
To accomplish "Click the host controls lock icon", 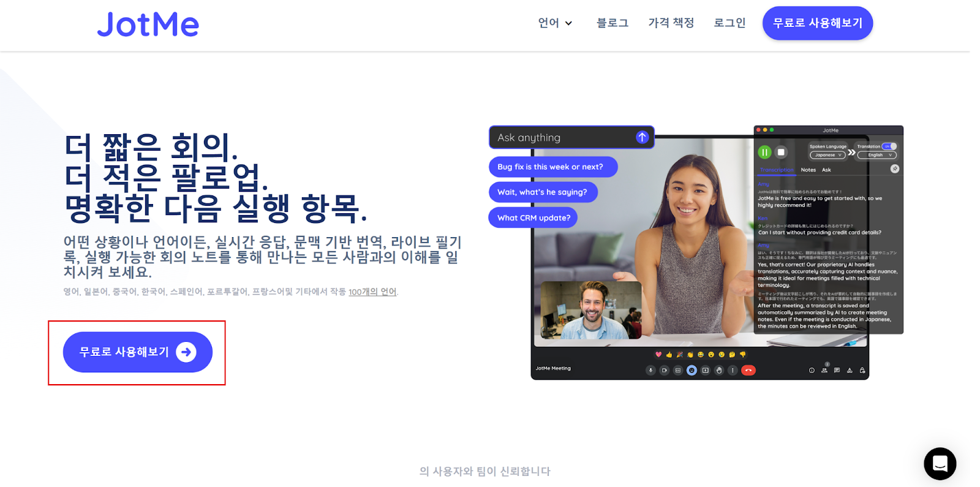I will [862, 370].
